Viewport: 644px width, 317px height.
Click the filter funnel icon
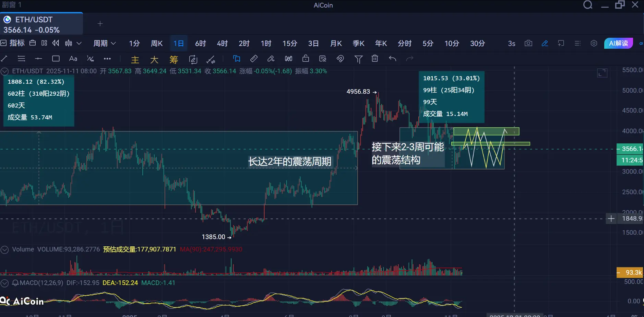[x=358, y=59]
